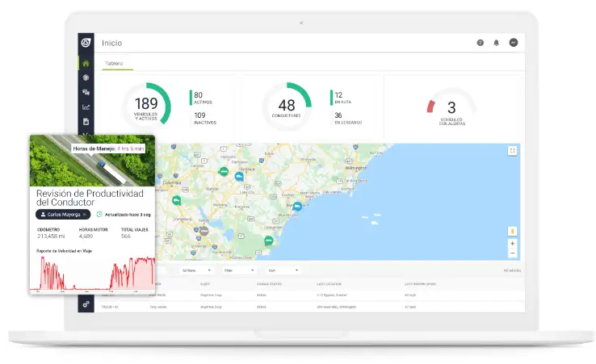Click the Revisión de Productividad del Conductor heading
Image resolution: width=596 pixels, height=364 pixels.
click(x=90, y=198)
